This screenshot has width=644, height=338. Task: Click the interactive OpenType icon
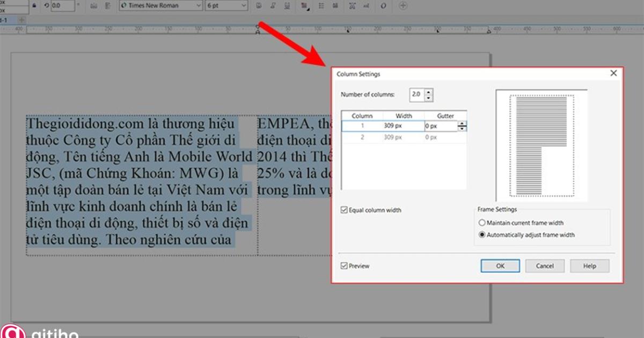pyautogui.click(x=383, y=6)
